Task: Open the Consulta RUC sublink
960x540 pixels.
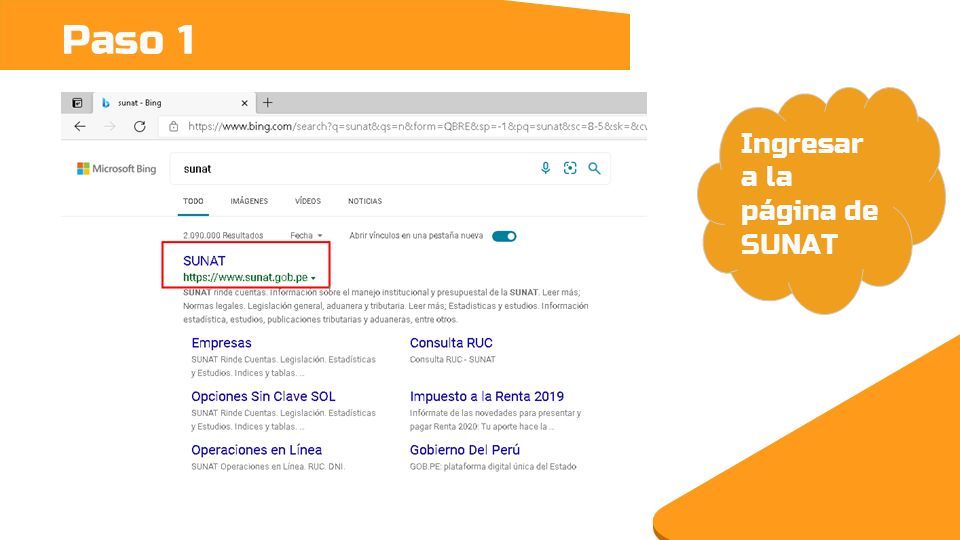Action: click(451, 343)
